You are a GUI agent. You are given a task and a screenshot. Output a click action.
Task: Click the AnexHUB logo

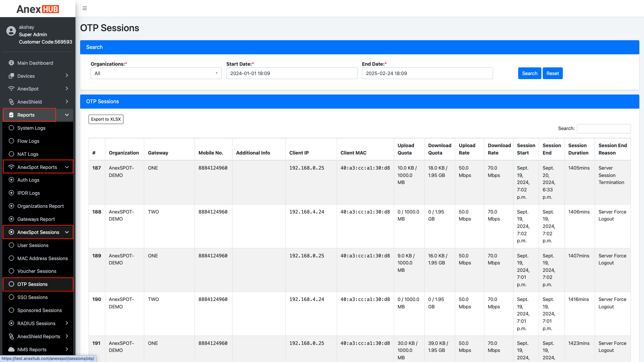(x=37, y=9)
